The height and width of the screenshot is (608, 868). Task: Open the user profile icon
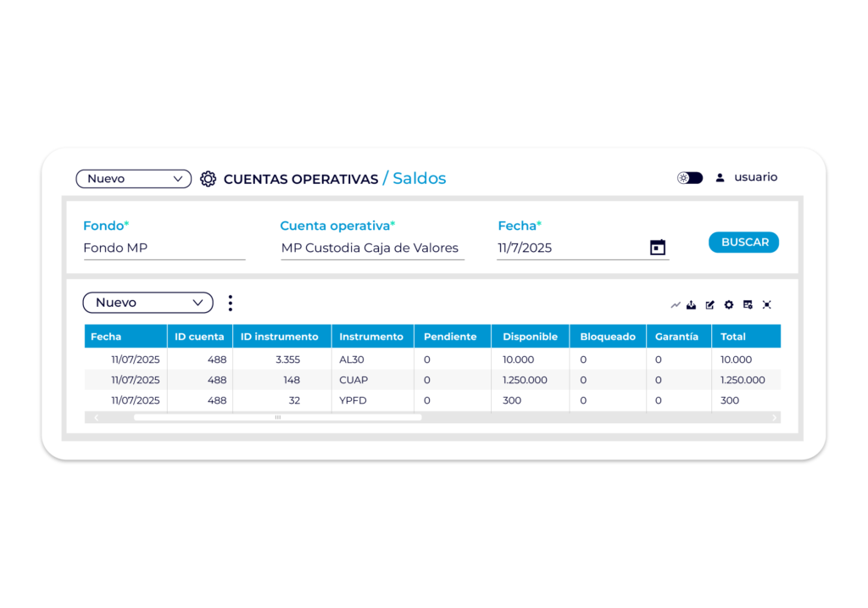pos(720,178)
